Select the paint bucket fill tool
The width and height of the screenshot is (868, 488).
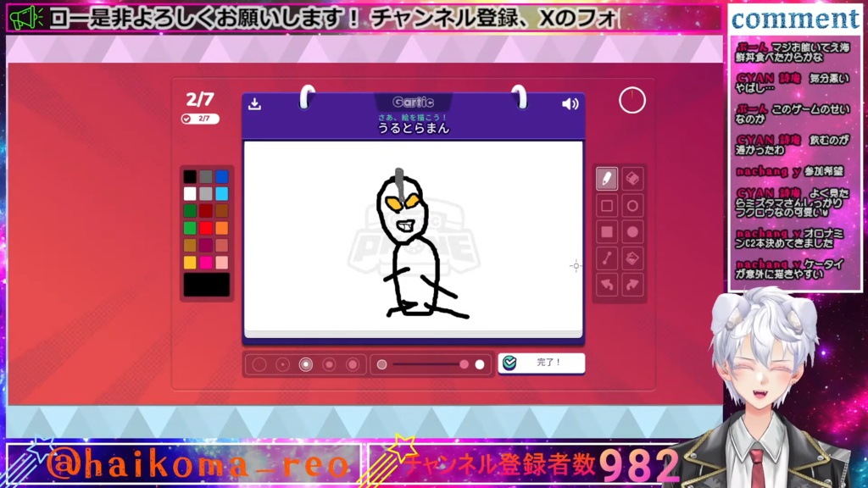pos(632,258)
